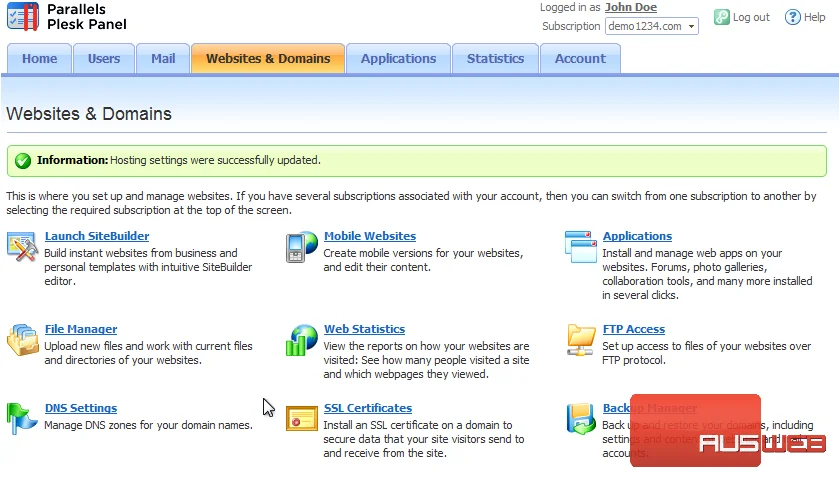Switch to the Statistics tab
Screen dimensions: 840x480
click(496, 58)
